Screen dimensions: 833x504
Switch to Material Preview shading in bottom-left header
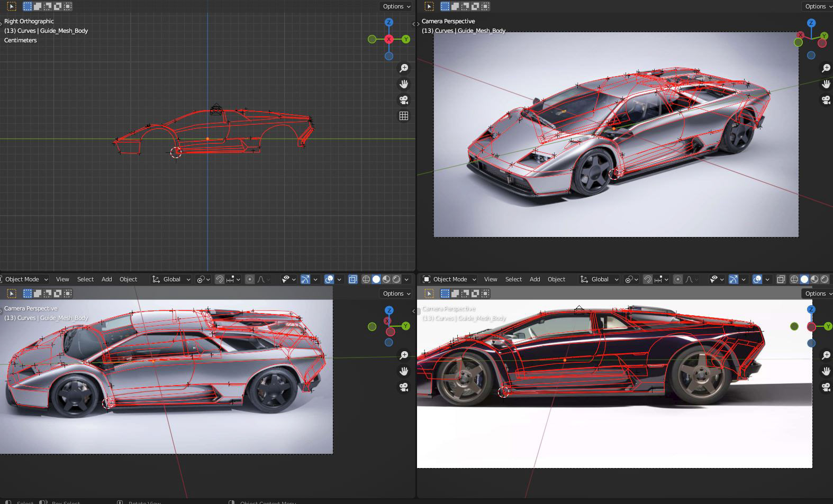pos(386,279)
